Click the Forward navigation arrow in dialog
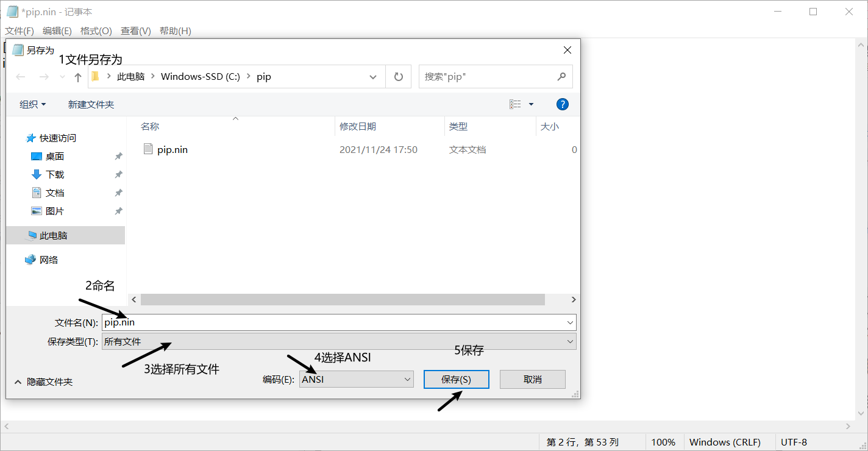Image resolution: width=868 pixels, height=451 pixels. pos(44,77)
